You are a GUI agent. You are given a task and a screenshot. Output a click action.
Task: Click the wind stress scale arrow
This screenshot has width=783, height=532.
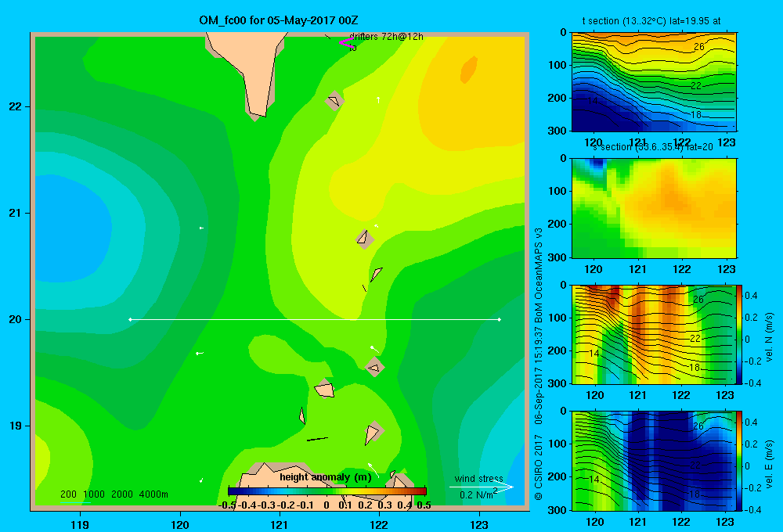tap(481, 487)
